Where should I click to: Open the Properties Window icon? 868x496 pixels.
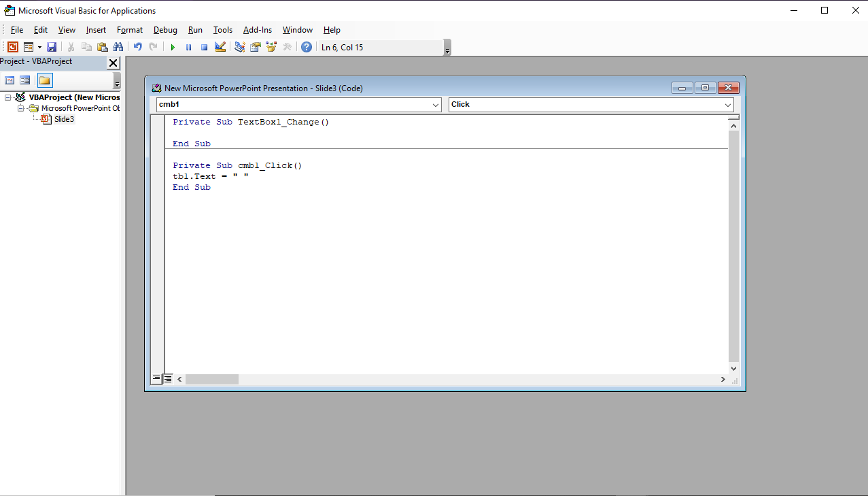(x=256, y=47)
